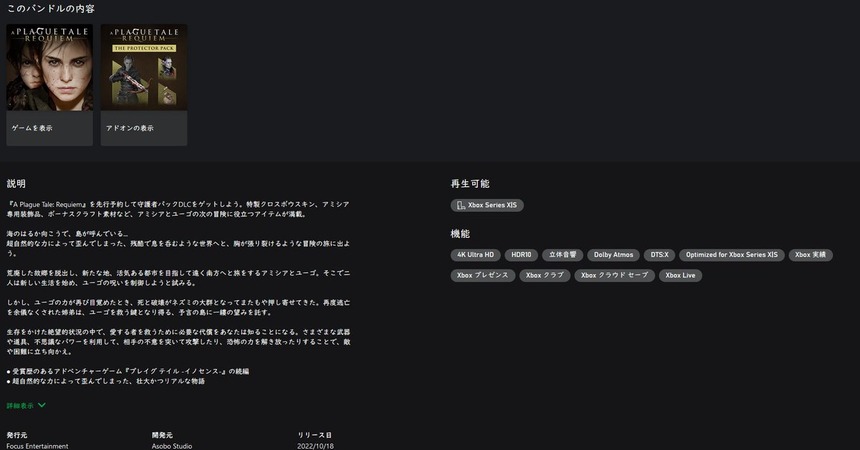
Task: Select Optimized for Xbox Series X|S tag
Action: click(732, 255)
